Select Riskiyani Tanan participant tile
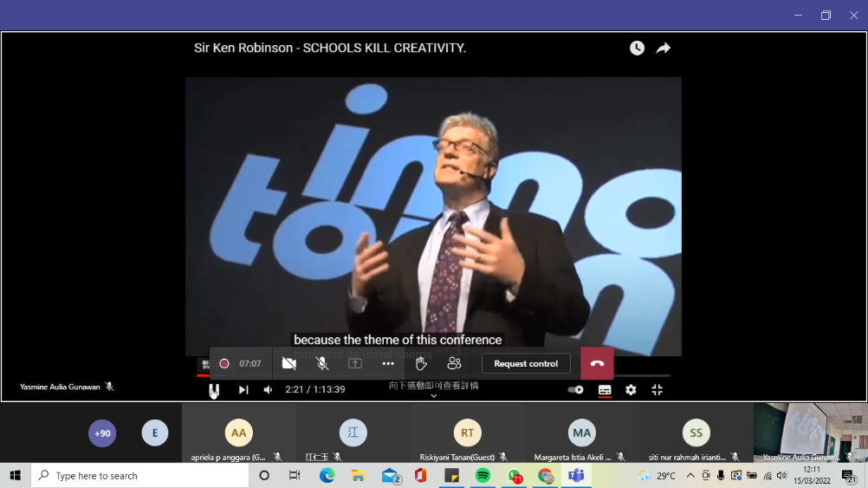868x488 pixels. [x=467, y=433]
